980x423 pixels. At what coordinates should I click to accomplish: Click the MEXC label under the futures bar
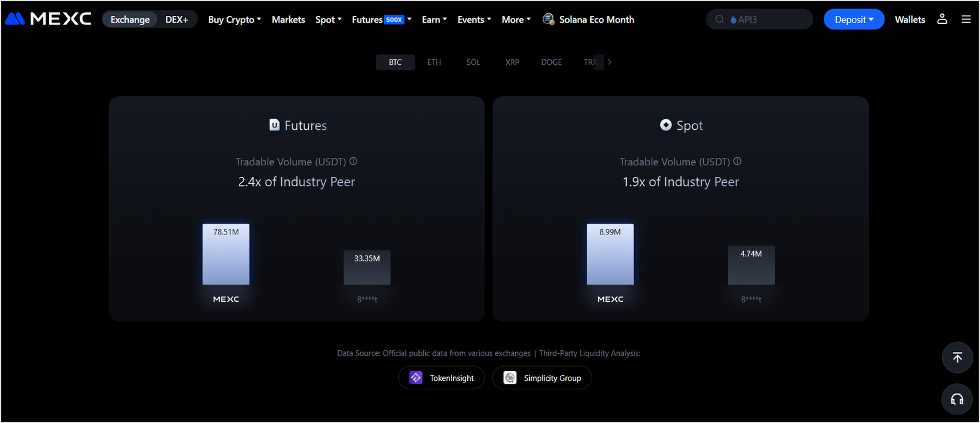(226, 299)
